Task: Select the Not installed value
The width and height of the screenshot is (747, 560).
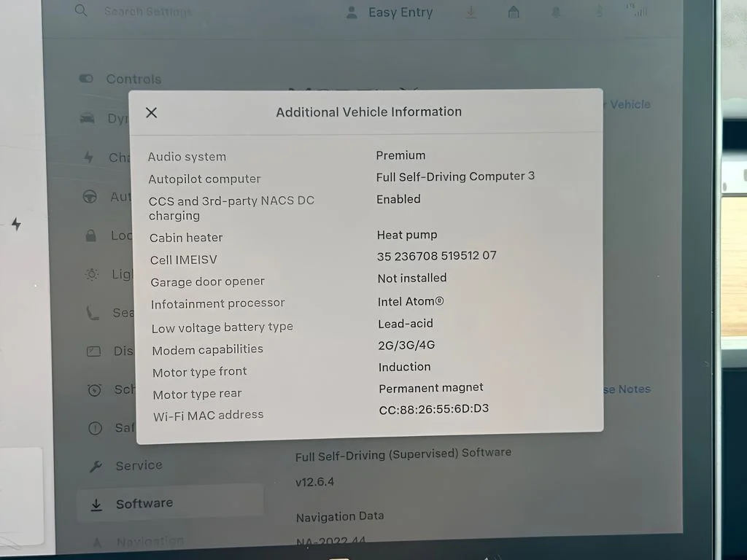Action: 412,278
